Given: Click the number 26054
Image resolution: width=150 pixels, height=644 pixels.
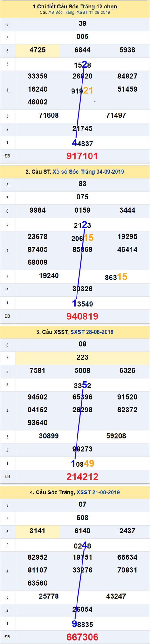Looking at the screenshot, I should 82,610.
